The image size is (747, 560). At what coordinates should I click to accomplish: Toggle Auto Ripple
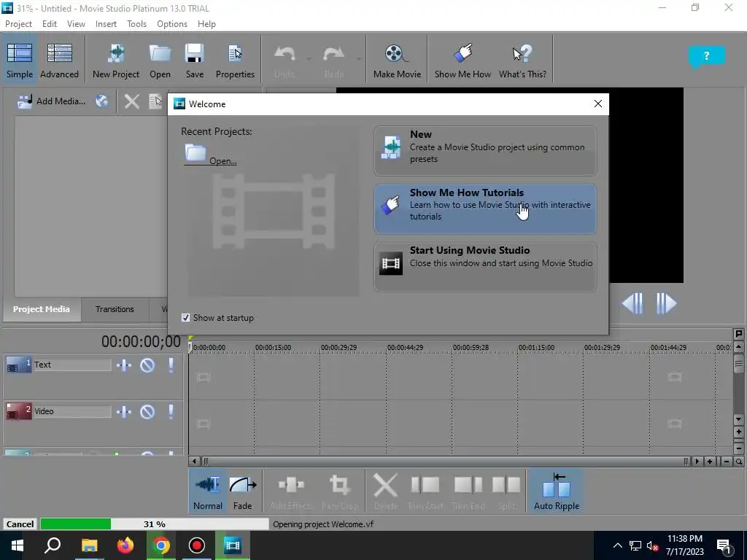point(557,491)
